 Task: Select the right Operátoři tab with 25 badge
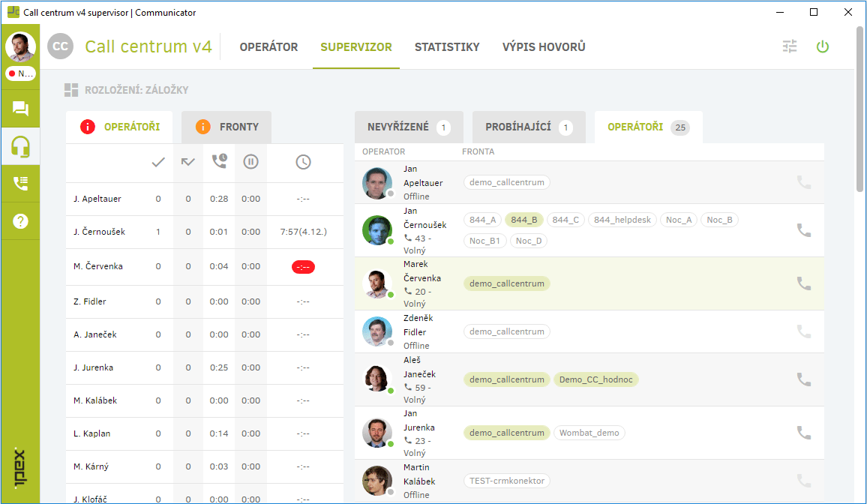pos(649,127)
